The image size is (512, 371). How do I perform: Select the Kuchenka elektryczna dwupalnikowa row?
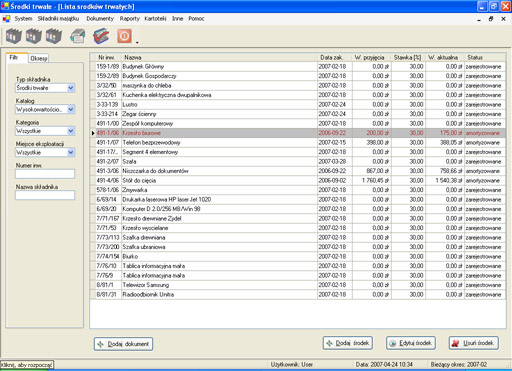click(x=298, y=95)
